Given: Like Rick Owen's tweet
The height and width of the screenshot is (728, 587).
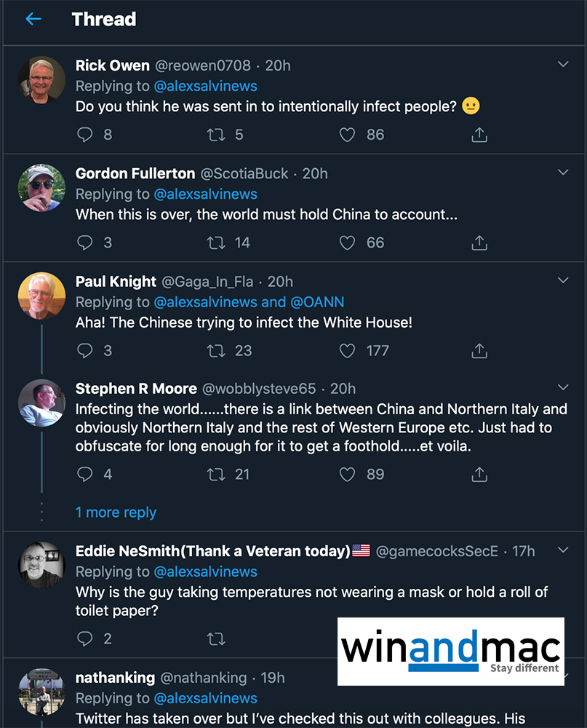Looking at the screenshot, I should [348, 135].
